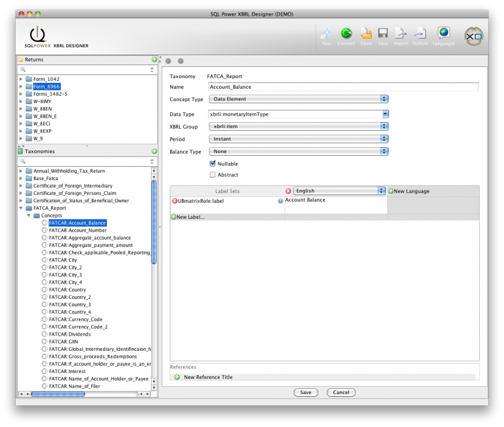Screen dimensions: 504x427
Task: Select FATCAR:GIIN concept
Action: click(x=63, y=342)
